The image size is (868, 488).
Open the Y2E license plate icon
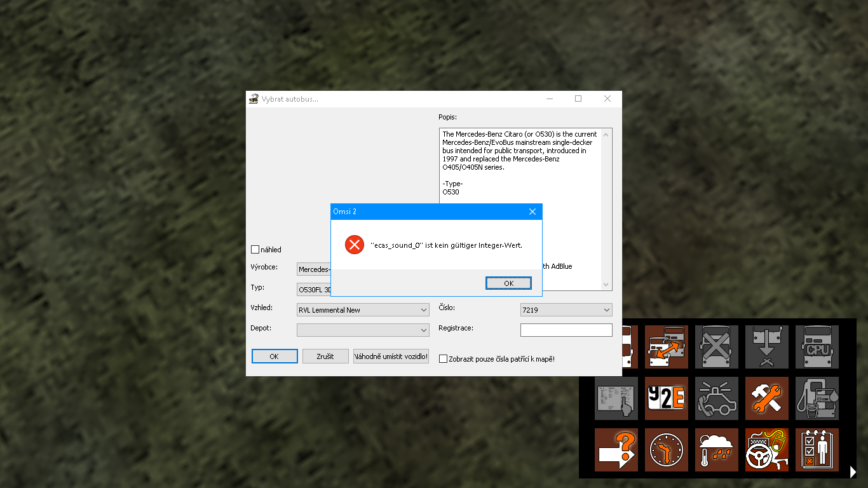click(667, 398)
